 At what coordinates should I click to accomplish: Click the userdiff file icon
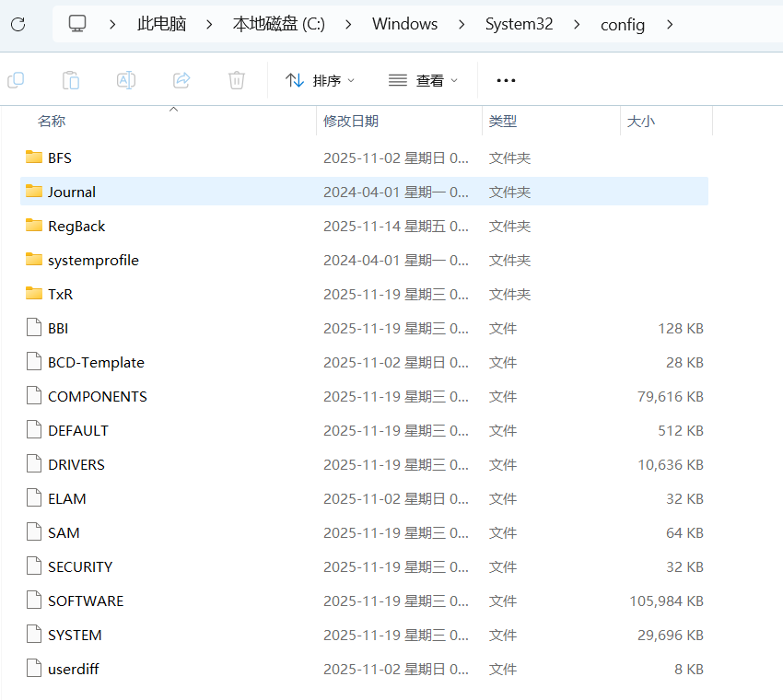click(x=34, y=668)
